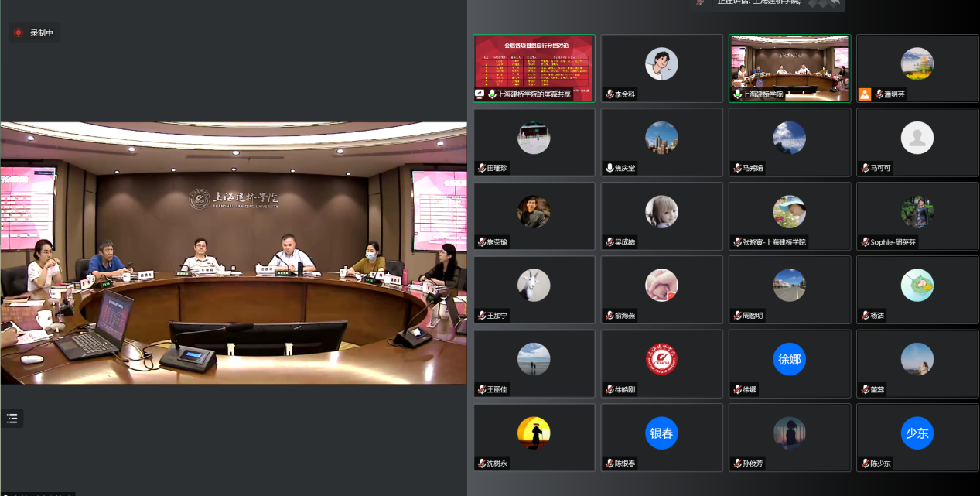Image resolution: width=980 pixels, height=496 pixels.
Task: Click the orange host badge beside 潘明芸
Action: click(x=865, y=94)
